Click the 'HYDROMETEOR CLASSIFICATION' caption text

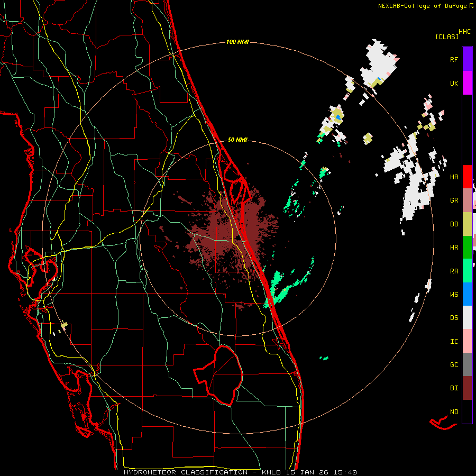[x=186, y=472]
